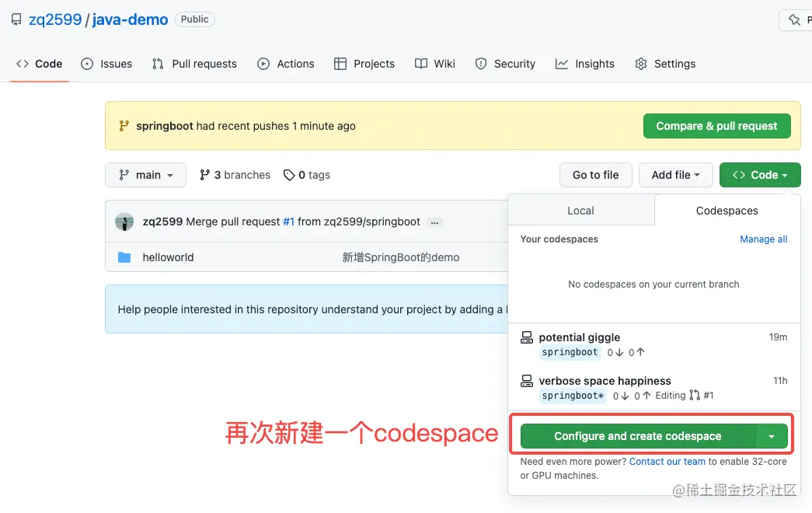
Task: Open the Issues tab
Action: click(106, 64)
